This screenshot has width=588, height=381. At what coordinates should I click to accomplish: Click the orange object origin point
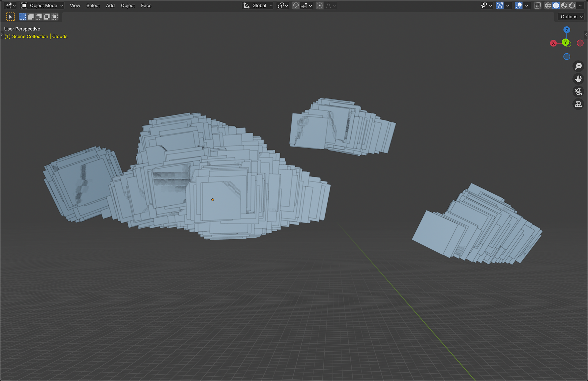(213, 200)
